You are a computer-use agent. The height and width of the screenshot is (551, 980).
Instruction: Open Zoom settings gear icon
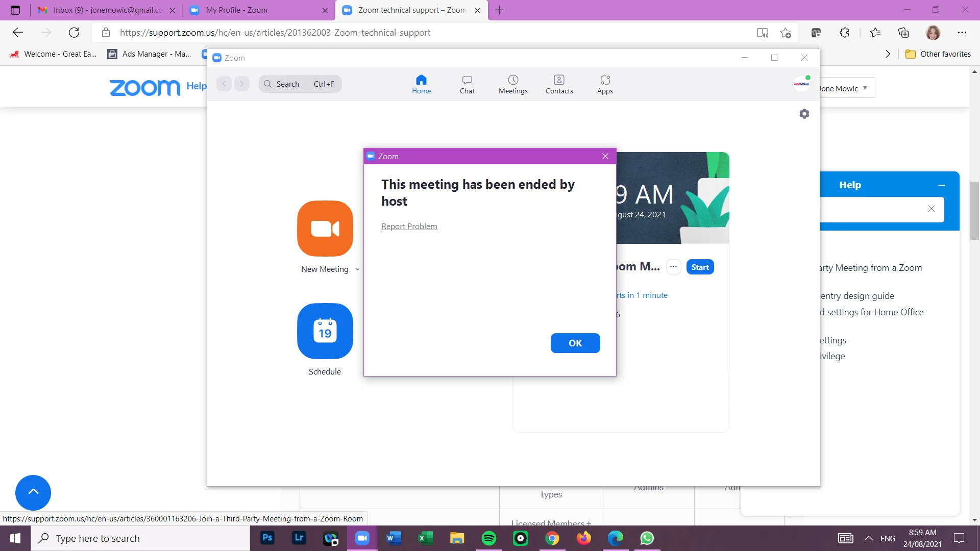tap(804, 114)
